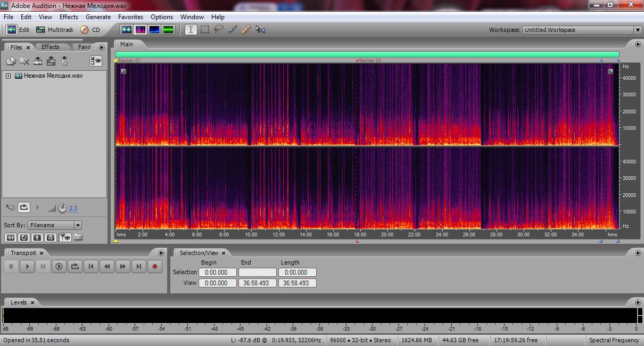Toggle Show Audio Files filter button
Screen dimensions: 644x346
point(11,237)
